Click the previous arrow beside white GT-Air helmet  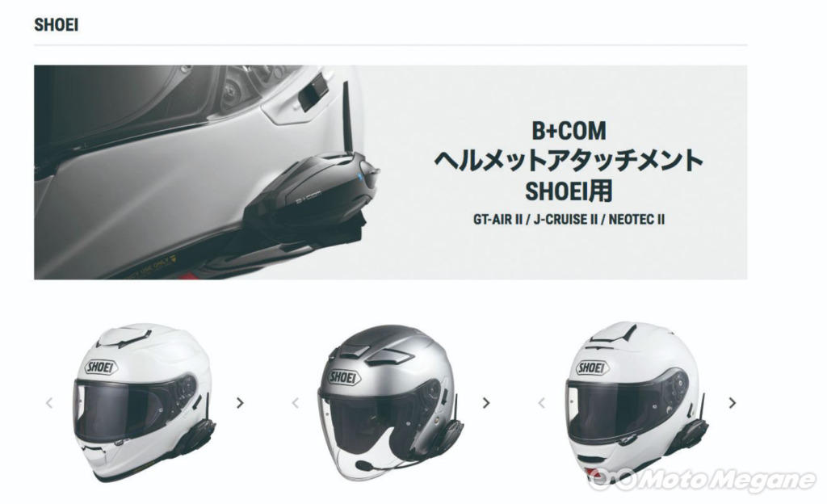(x=49, y=403)
